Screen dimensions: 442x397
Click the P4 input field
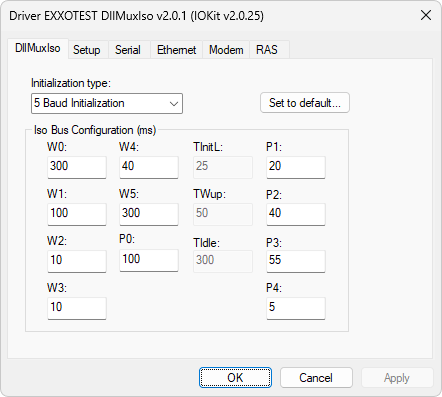click(x=296, y=308)
